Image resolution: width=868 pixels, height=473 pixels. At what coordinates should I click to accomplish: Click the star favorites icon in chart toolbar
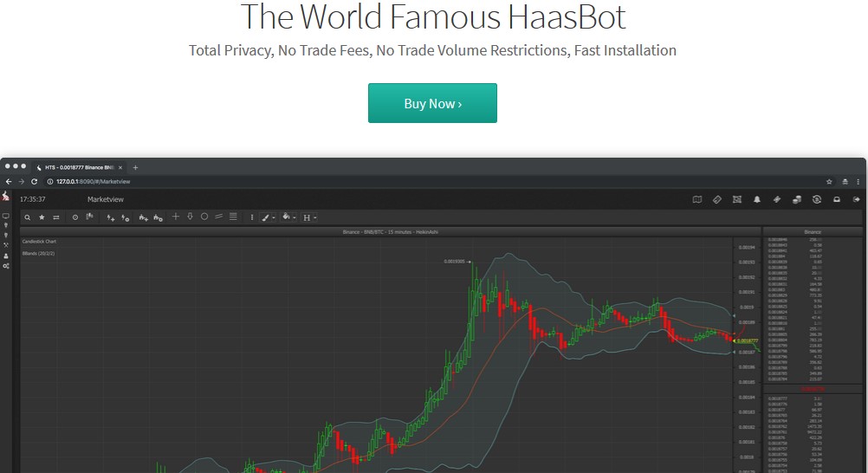[x=42, y=217]
